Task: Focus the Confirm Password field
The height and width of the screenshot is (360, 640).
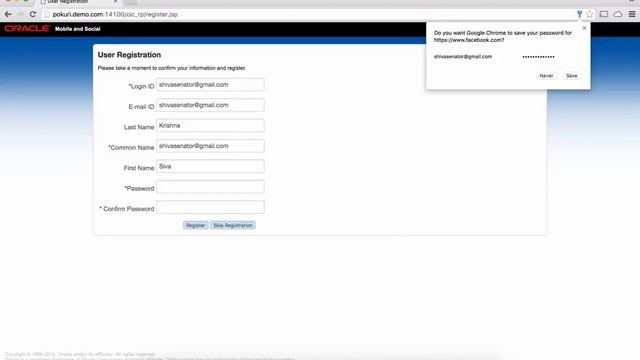Action: [210, 207]
